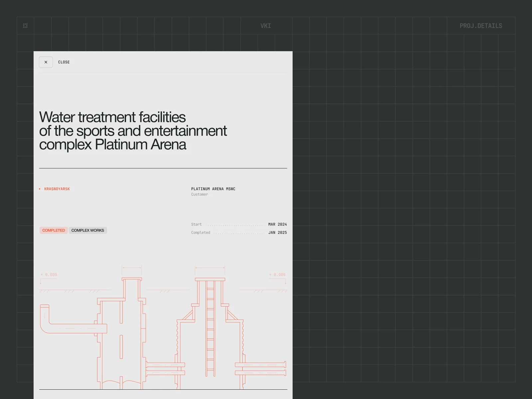Click the double outlet pipes at right

[261, 369]
